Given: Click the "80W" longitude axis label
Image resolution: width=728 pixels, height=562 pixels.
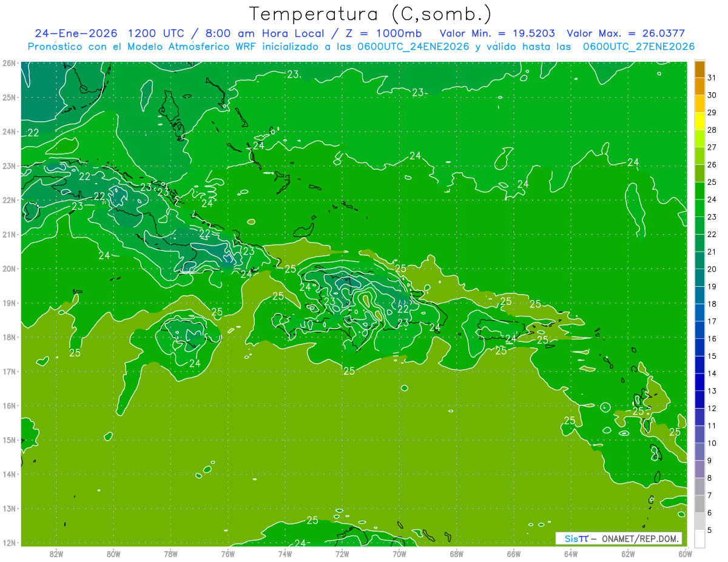Looking at the screenshot, I should pos(113,554).
